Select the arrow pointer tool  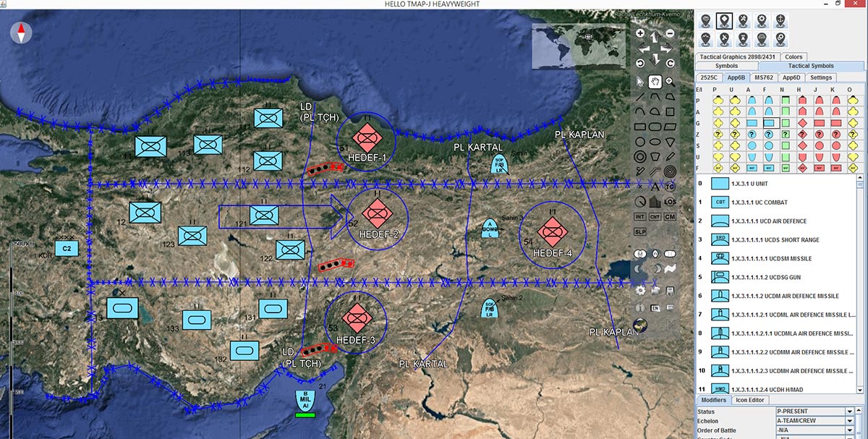pyautogui.click(x=640, y=82)
